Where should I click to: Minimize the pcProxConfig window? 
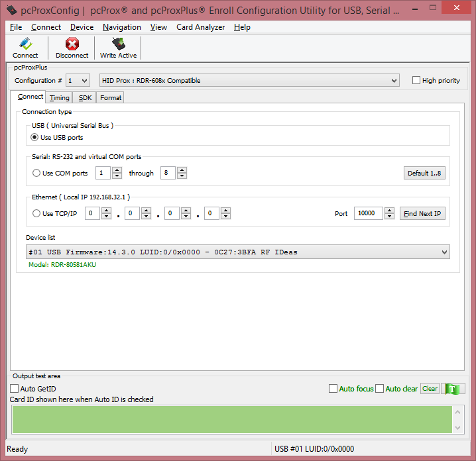415,9
